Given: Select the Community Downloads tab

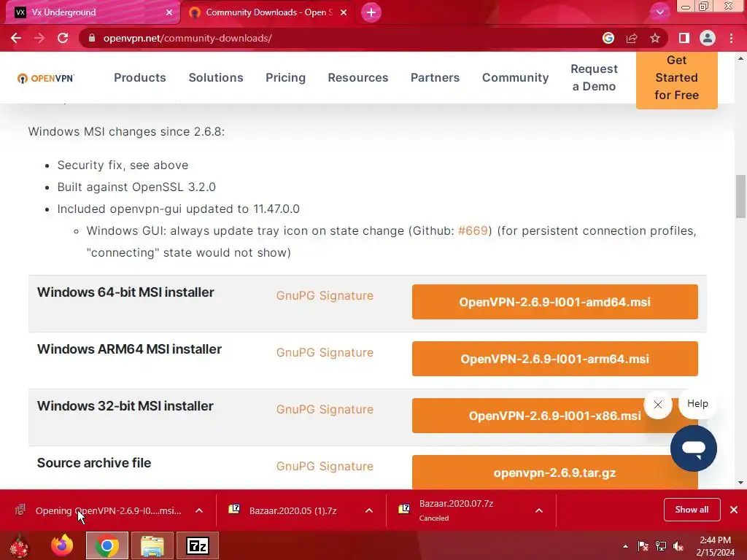Looking at the screenshot, I should 268,12.
